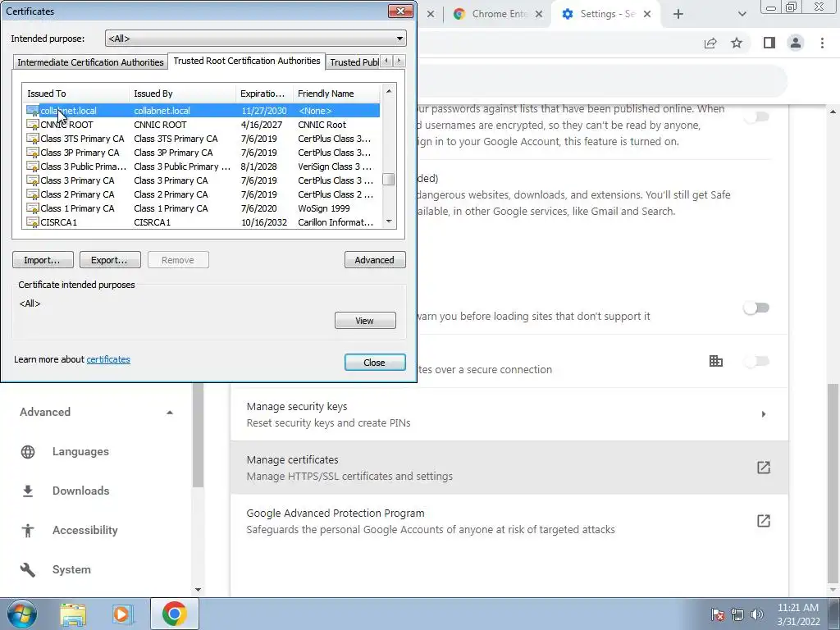Sort by Issued To column header
840x630 pixels.
[x=75, y=94]
